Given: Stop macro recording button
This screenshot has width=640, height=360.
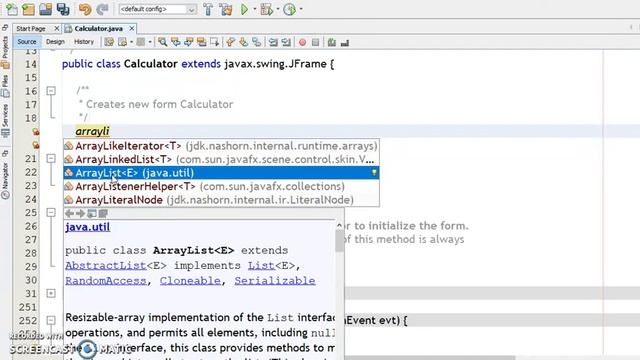Looking at the screenshot, I should pyautogui.click(x=316, y=42).
